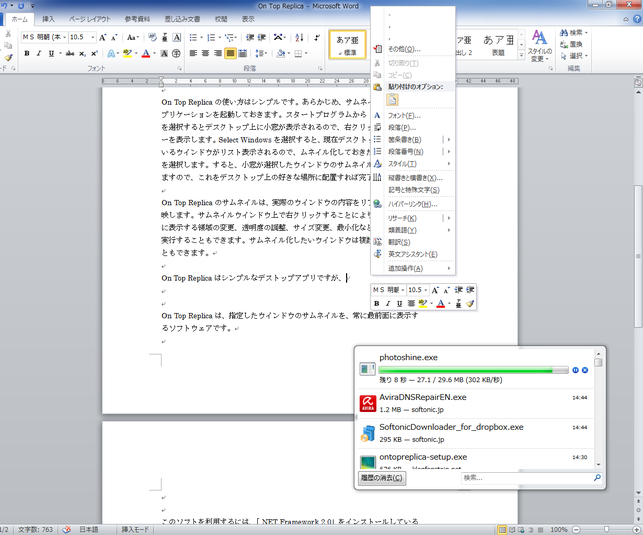The image size is (643, 535).
Task: Toggle justify alignment in paragraph group
Action: click(230, 53)
